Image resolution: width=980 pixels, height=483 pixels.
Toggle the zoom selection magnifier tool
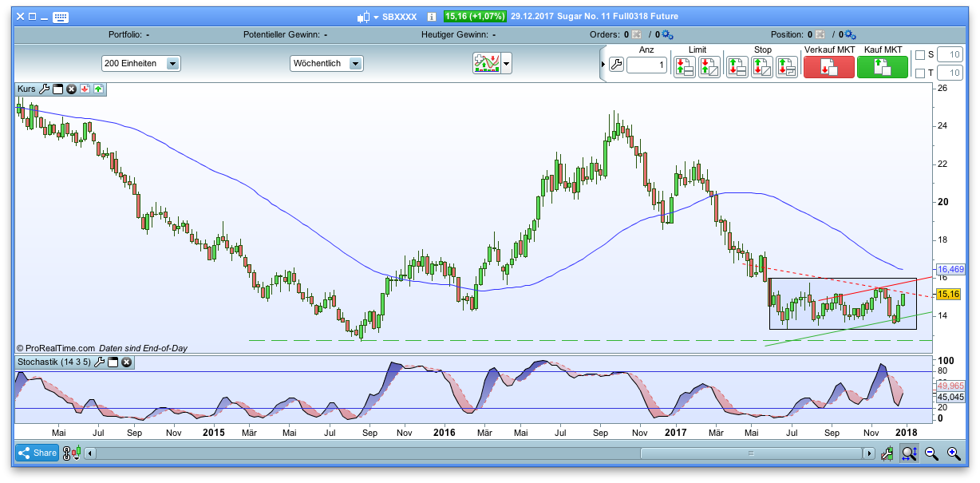[909, 453]
